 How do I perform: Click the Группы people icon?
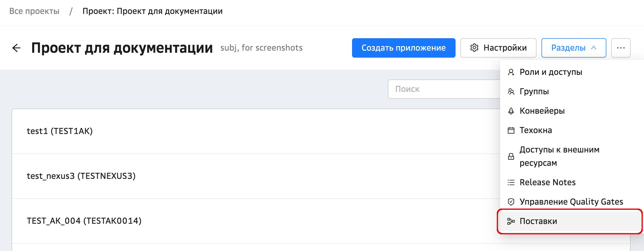(x=511, y=92)
